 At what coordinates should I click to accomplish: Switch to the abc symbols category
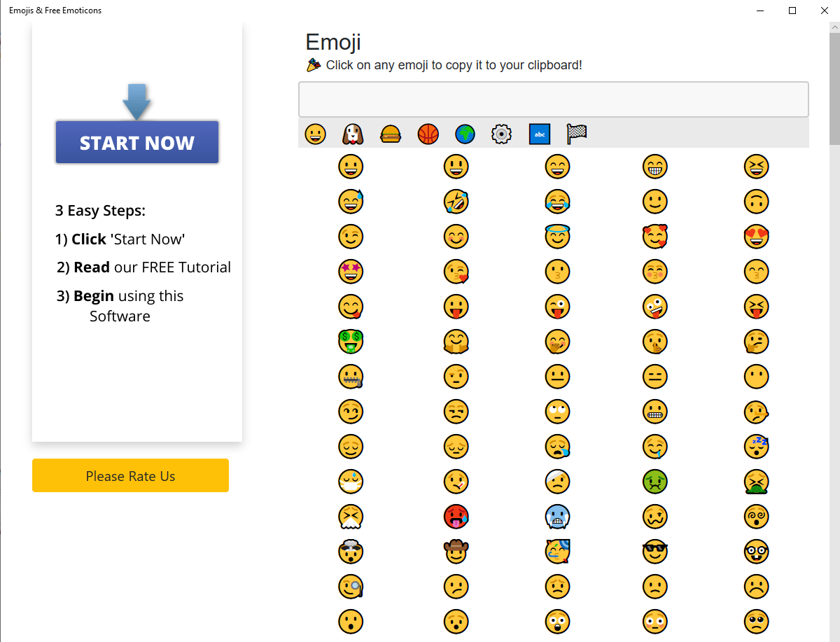540,133
